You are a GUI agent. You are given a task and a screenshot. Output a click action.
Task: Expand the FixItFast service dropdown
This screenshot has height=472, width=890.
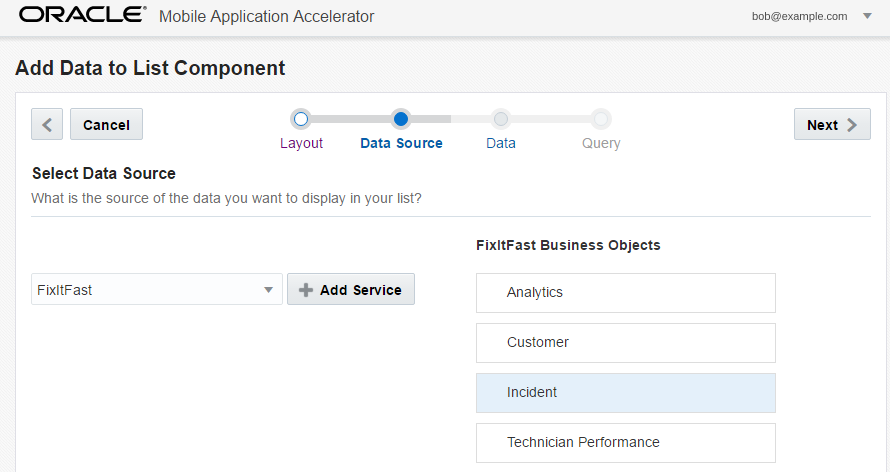click(x=268, y=290)
